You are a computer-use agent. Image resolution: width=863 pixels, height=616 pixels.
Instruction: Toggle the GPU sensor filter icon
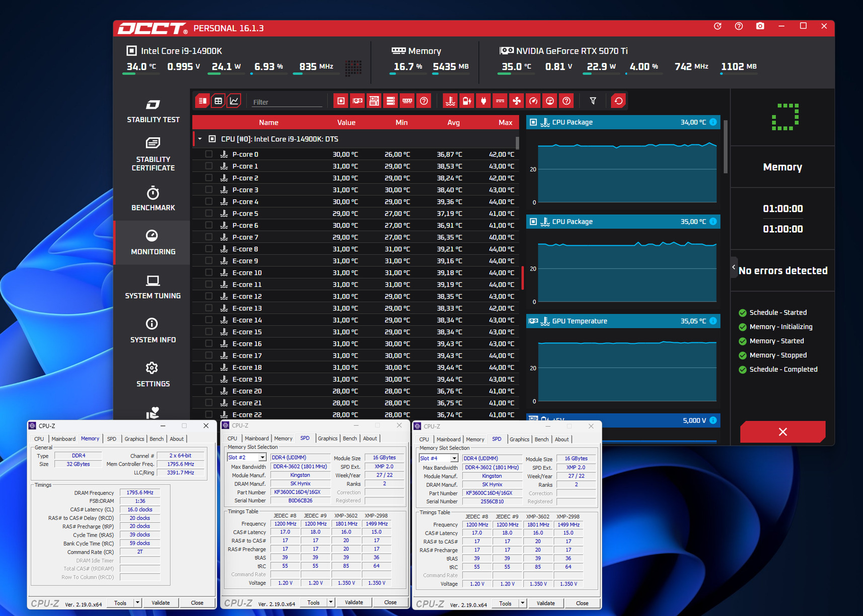(x=357, y=101)
